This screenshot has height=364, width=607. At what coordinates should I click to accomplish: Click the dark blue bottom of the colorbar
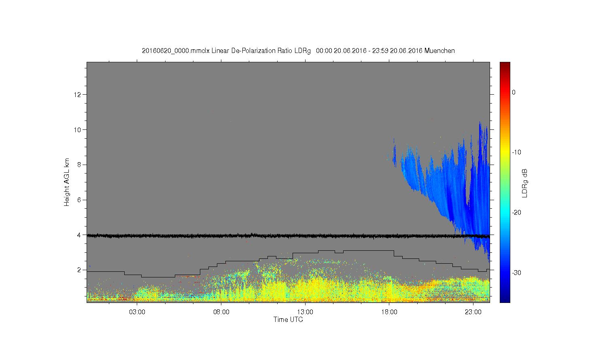click(505, 298)
